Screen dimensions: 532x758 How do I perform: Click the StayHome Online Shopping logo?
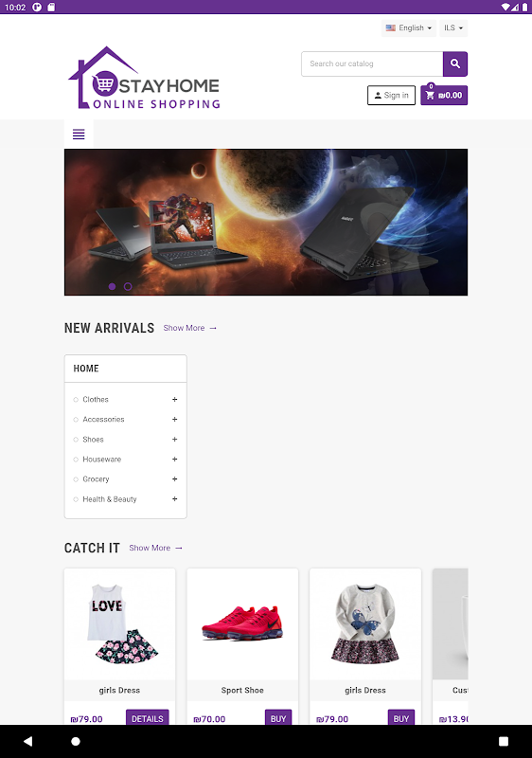pyautogui.click(x=144, y=79)
